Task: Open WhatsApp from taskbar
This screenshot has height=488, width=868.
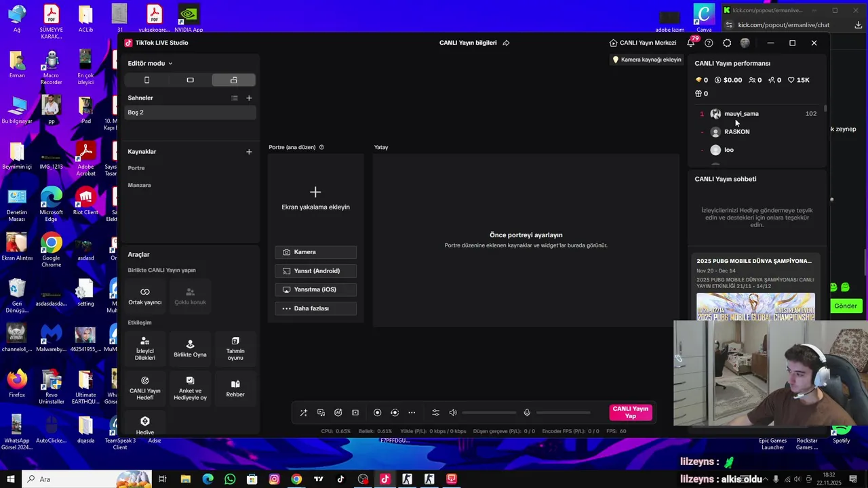Action: pyautogui.click(x=230, y=479)
